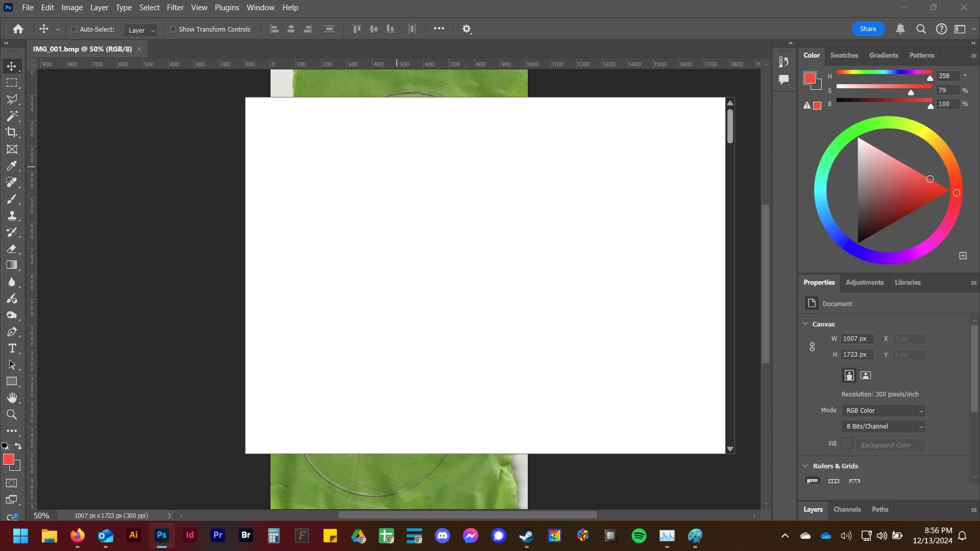Open the Auto-Select Layer dropdown

pos(140,30)
